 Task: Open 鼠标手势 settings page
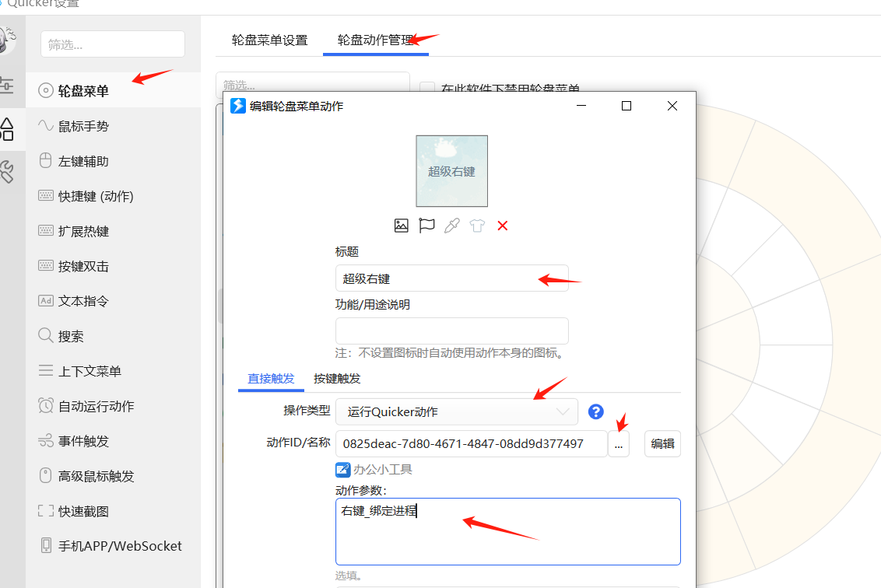click(113, 126)
